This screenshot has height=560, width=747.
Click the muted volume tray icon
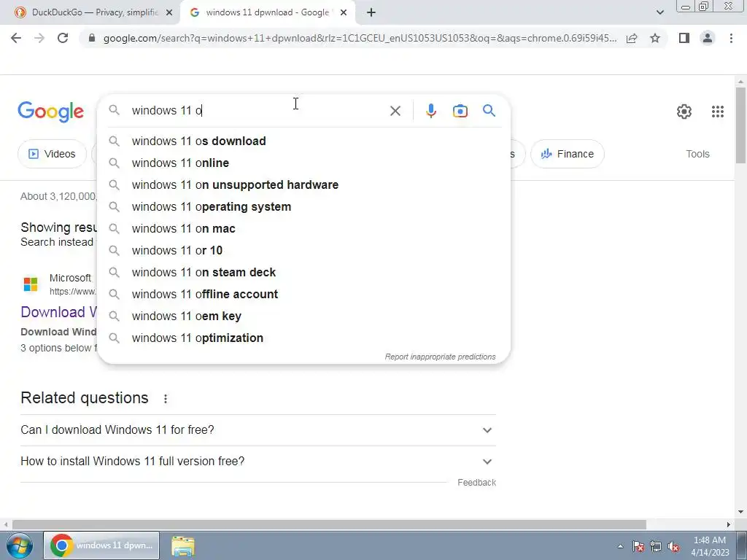click(673, 546)
